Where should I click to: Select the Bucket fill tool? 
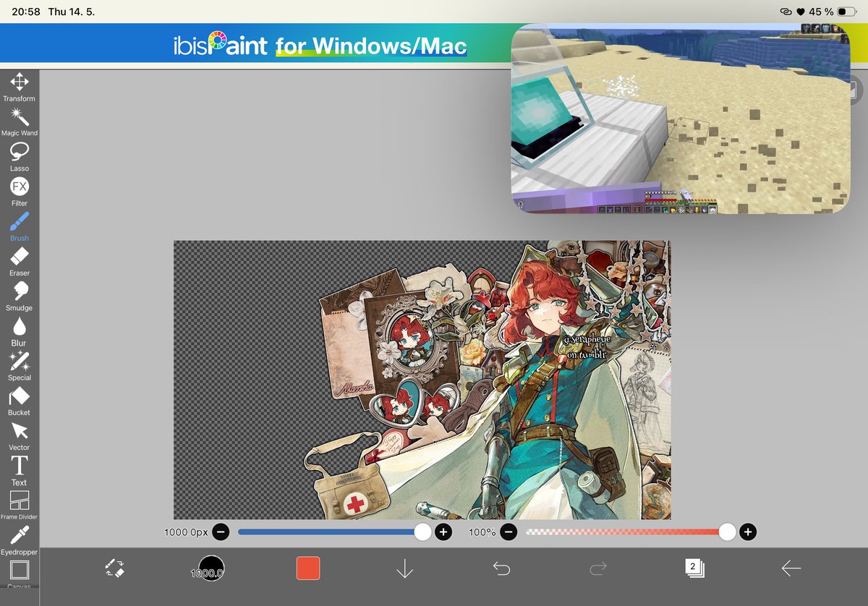click(x=19, y=401)
